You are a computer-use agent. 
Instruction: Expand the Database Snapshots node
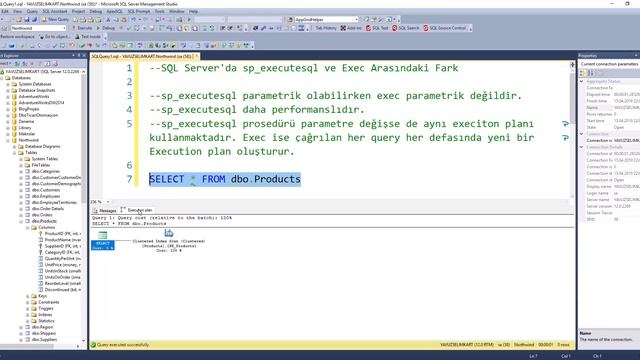point(8,90)
